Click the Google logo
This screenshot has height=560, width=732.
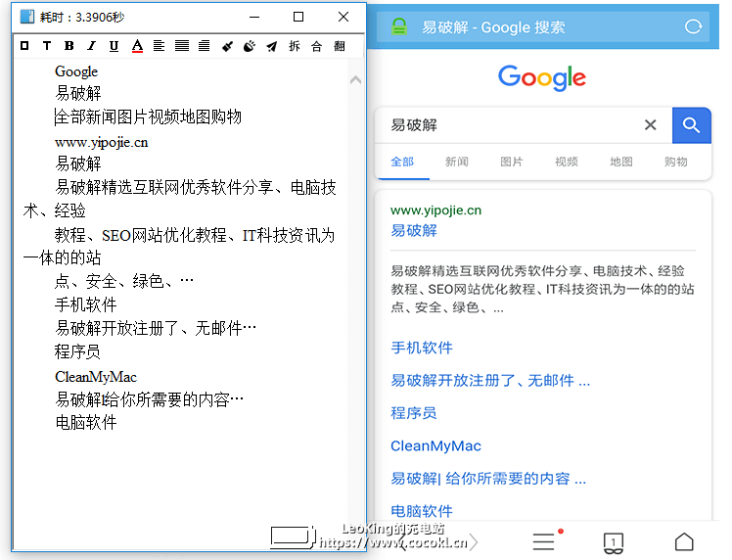542,77
